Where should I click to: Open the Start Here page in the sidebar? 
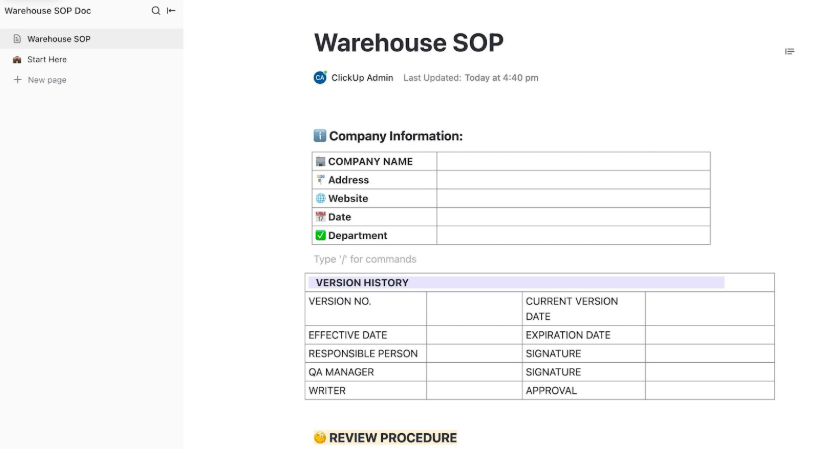click(x=47, y=60)
